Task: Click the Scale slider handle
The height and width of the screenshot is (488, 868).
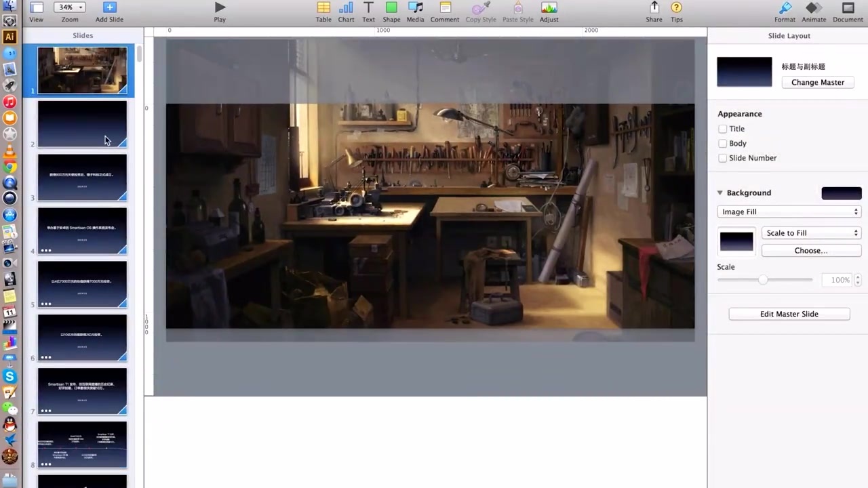Action: coord(763,279)
